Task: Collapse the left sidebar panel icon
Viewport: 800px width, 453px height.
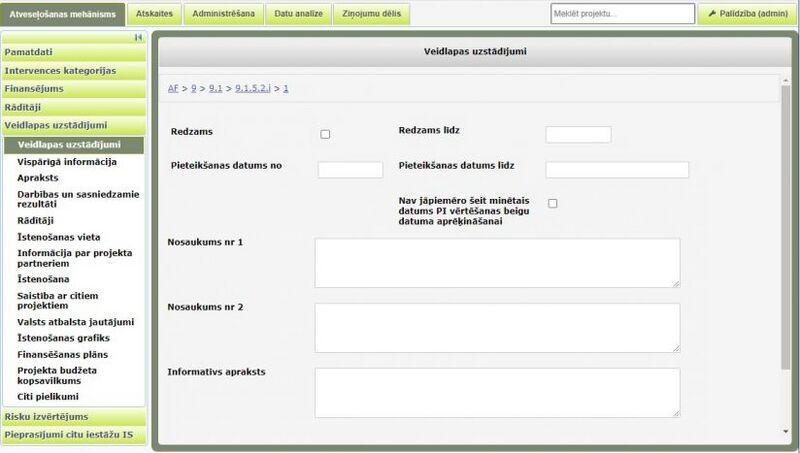Action: (138, 37)
